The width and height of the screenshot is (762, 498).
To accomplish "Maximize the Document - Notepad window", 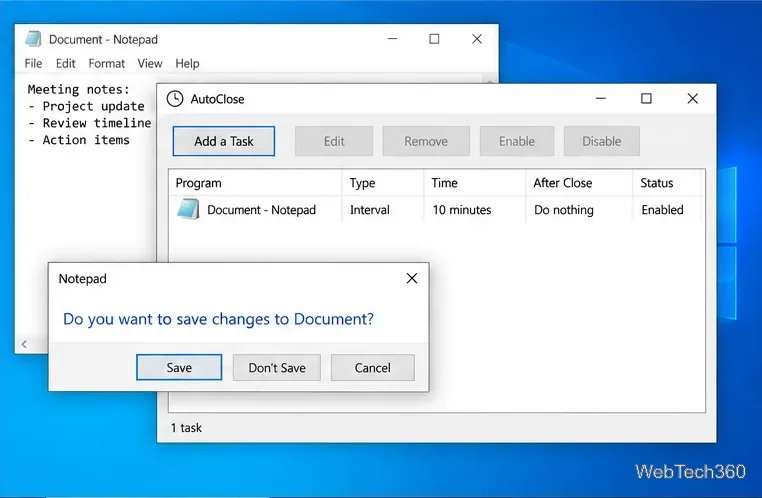I will (x=434, y=39).
